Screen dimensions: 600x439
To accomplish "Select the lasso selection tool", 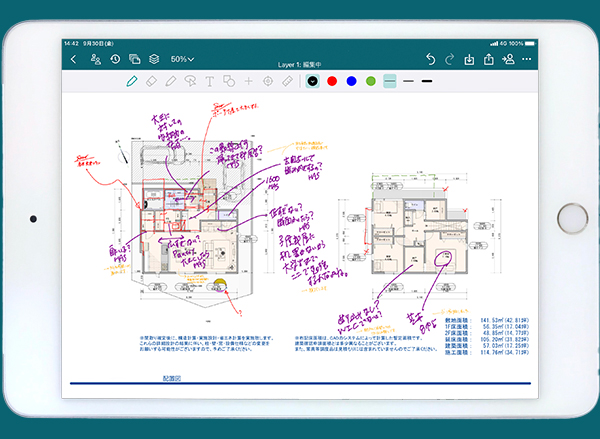I will (x=190, y=80).
